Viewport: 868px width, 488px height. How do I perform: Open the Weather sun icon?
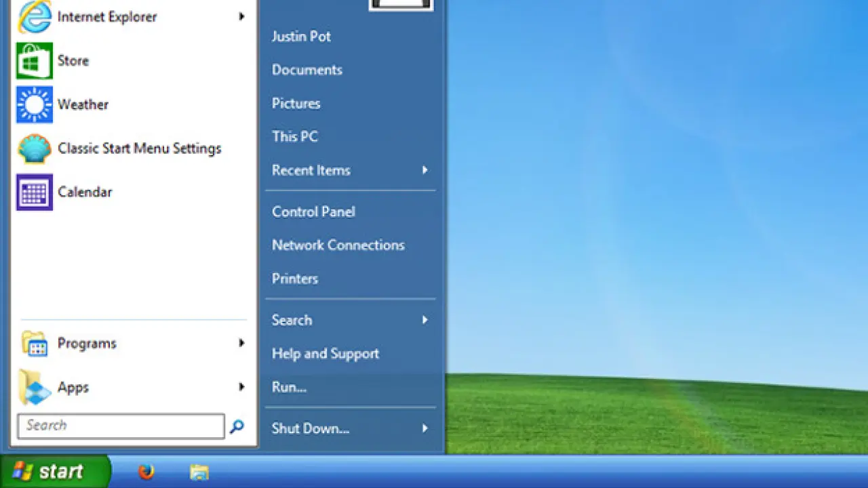[x=34, y=104]
